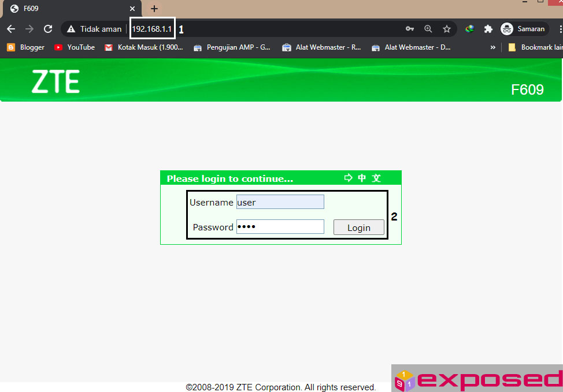Reload the F609 page

(x=48, y=29)
